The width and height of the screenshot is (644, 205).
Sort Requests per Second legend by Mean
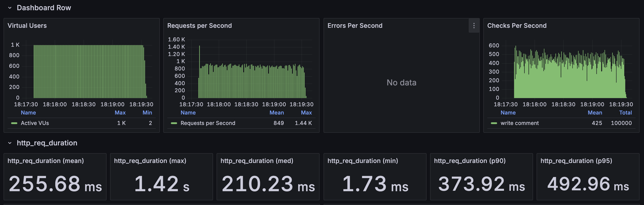[x=277, y=113]
